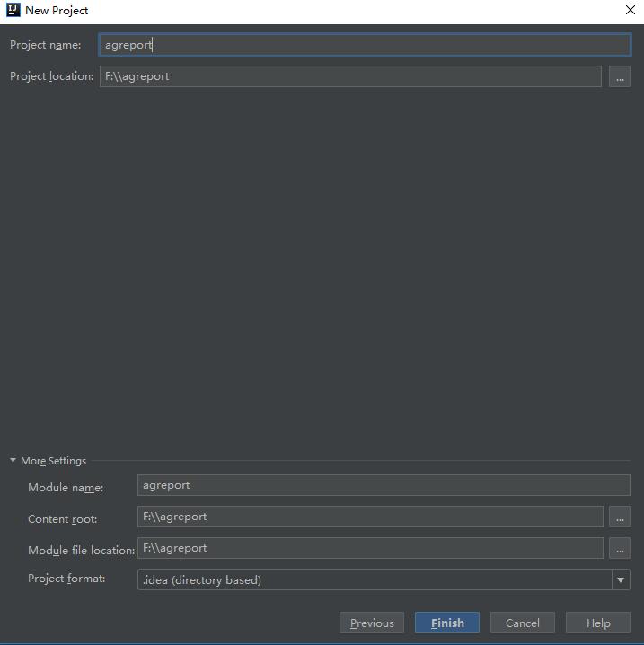644x645 pixels.
Task: Click the IntelliJ IDEA logo in title bar
Action: click(13, 11)
